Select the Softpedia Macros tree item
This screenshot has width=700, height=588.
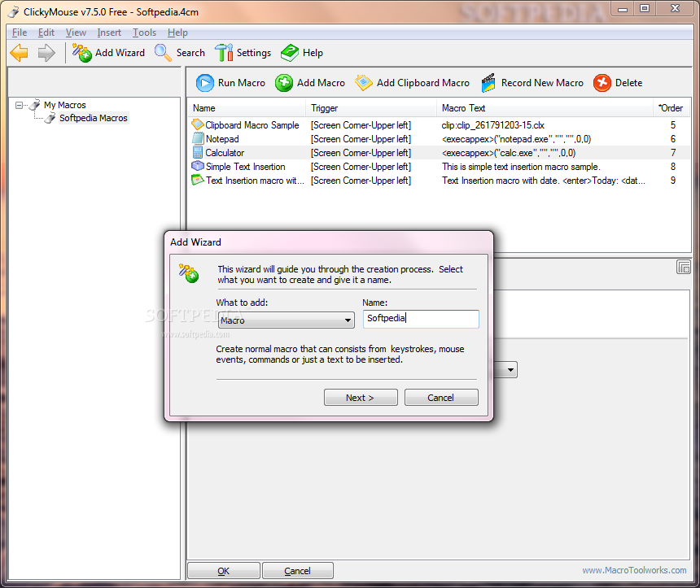click(x=94, y=118)
